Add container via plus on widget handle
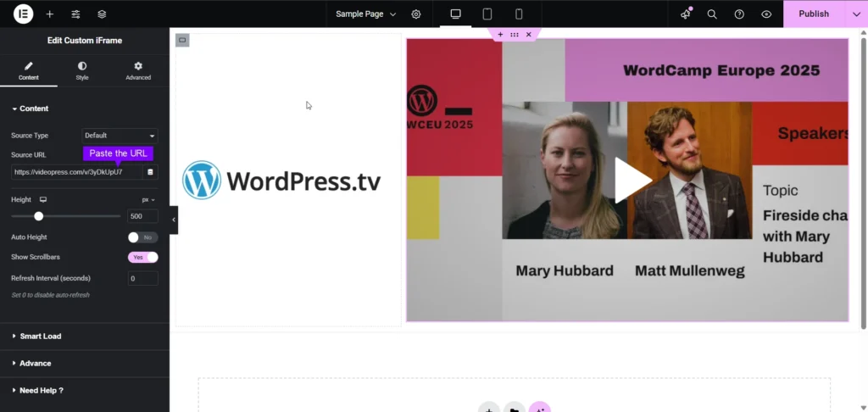This screenshot has width=868, height=412. pos(500,34)
